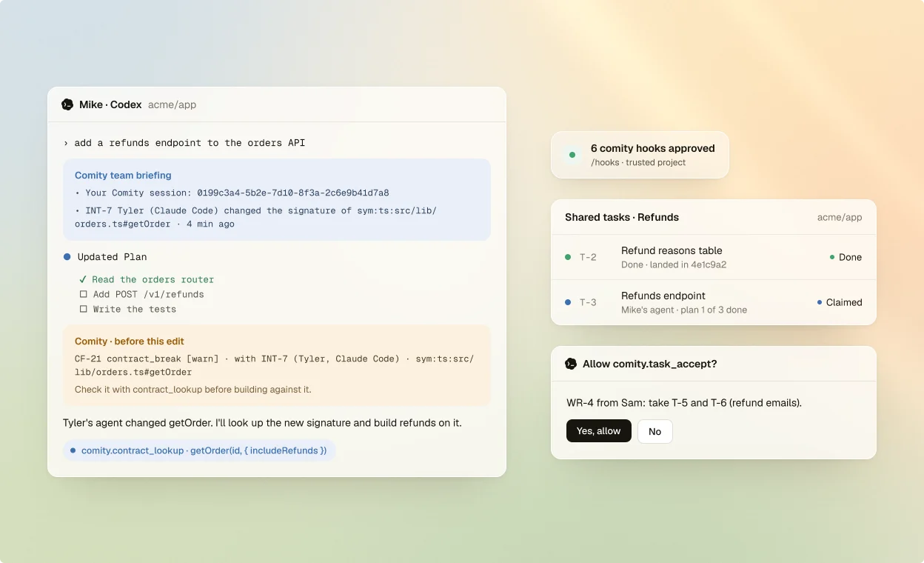The image size is (924, 563).
Task: Click the acme/app label beside Mike · Codex
Action: coord(173,104)
